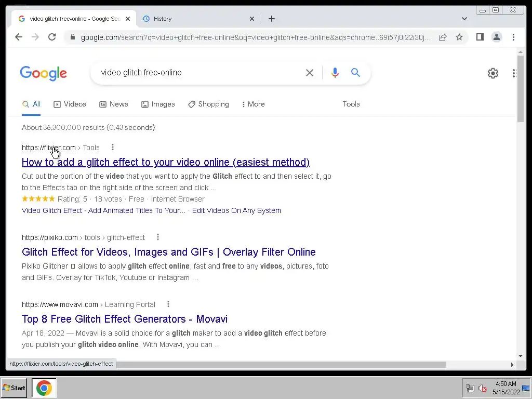Click the horizontal scrollbar right arrow
The image size is (532, 399).
(512, 365)
